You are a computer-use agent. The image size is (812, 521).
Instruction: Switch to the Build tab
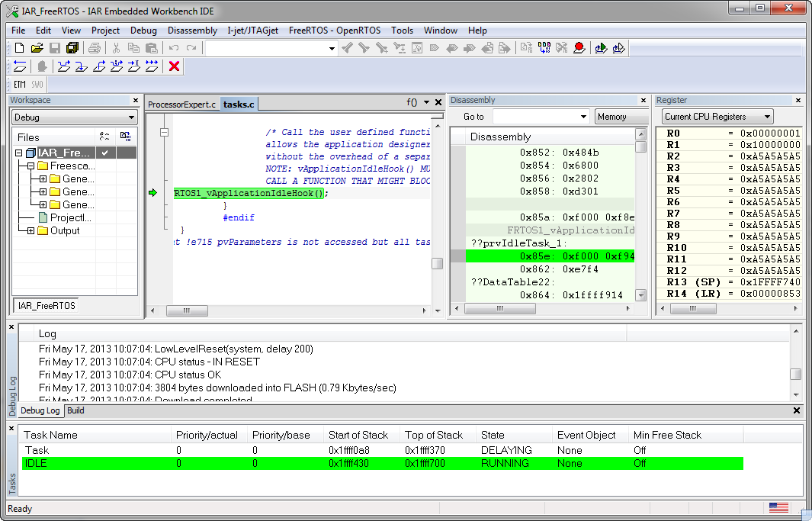tap(75, 410)
